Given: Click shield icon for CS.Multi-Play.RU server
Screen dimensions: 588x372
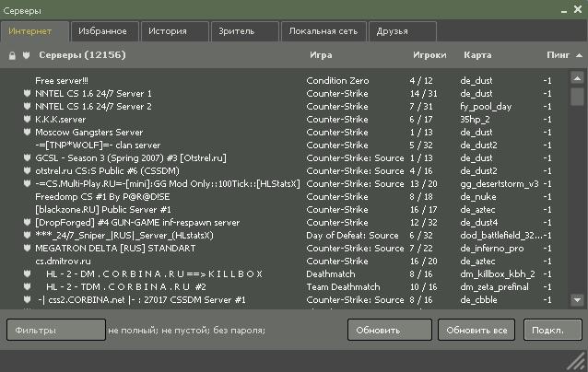Looking at the screenshot, I should (27, 183).
